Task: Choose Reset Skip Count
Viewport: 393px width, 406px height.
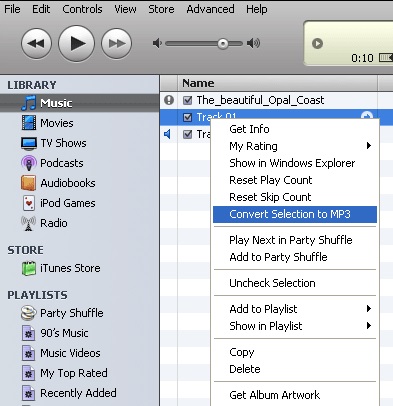Action: click(295, 197)
